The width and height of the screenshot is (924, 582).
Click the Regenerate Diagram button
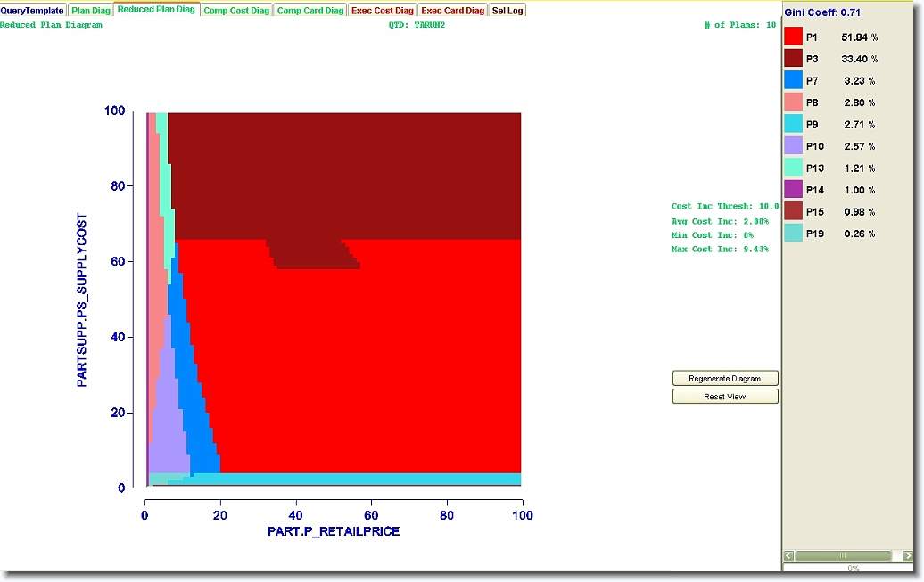725,378
